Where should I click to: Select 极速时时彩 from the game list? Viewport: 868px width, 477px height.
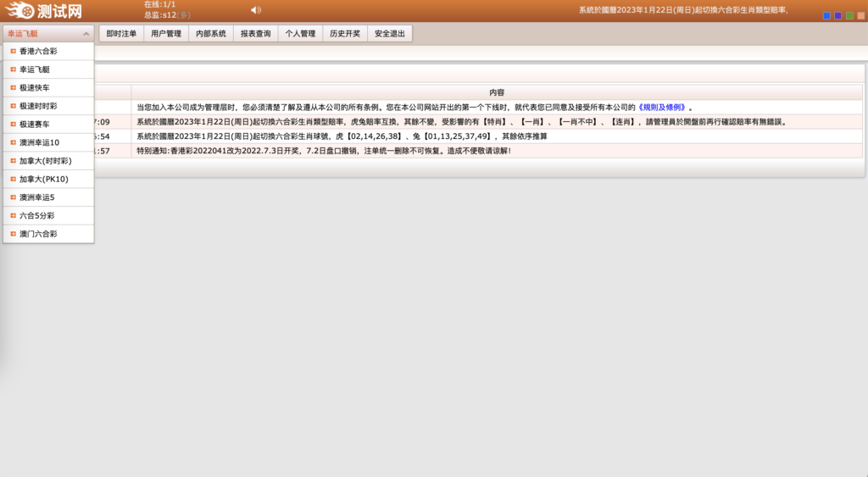(x=38, y=106)
